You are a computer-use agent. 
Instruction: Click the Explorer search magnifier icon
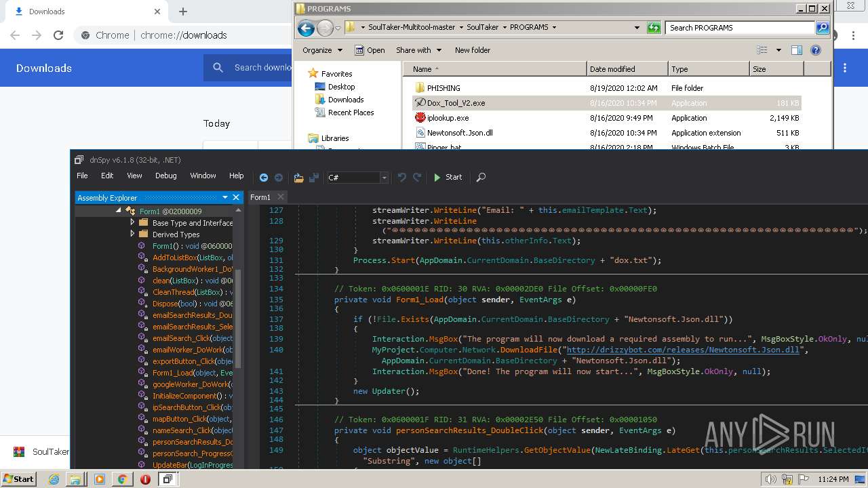click(823, 28)
